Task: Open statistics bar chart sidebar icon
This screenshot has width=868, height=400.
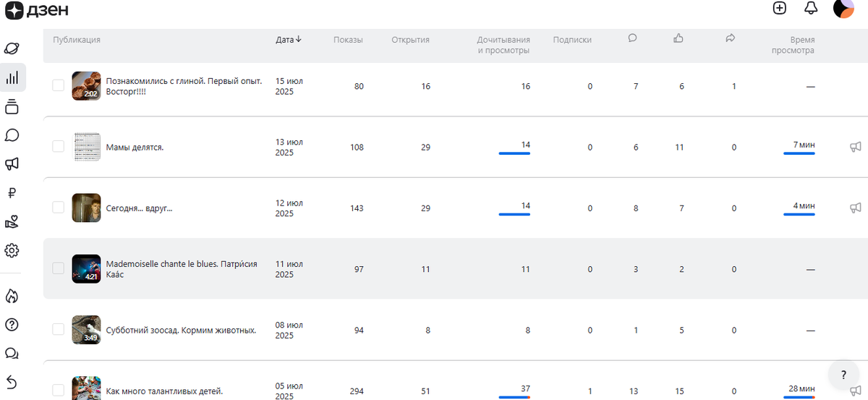Action: coord(12,78)
